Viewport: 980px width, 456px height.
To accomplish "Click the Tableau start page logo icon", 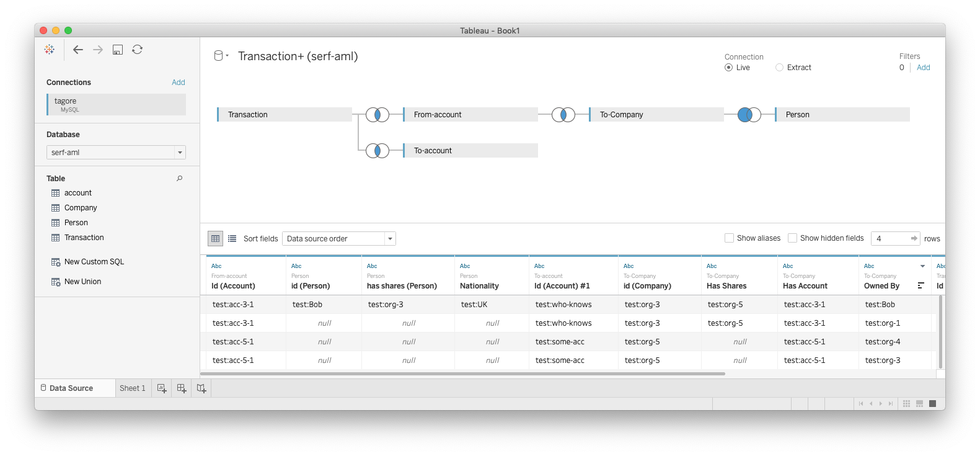I will 50,50.
